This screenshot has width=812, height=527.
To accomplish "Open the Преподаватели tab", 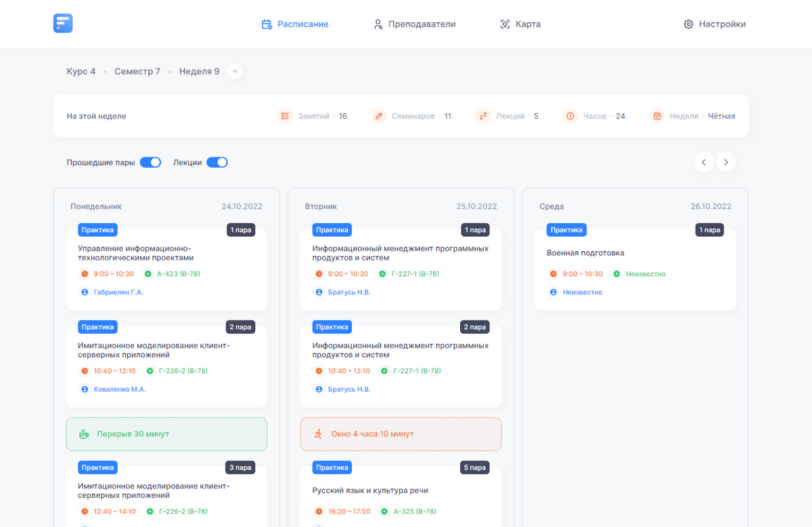I will (x=415, y=24).
